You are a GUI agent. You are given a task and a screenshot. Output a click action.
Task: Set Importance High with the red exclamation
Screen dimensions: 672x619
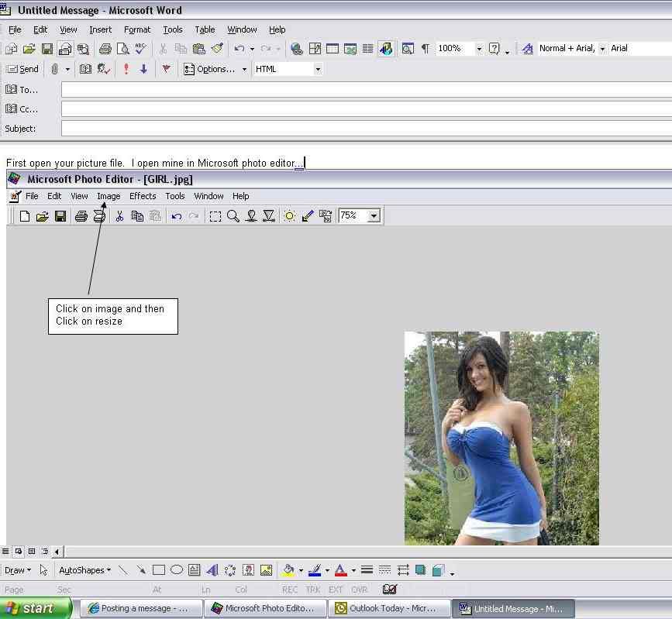tap(126, 69)
